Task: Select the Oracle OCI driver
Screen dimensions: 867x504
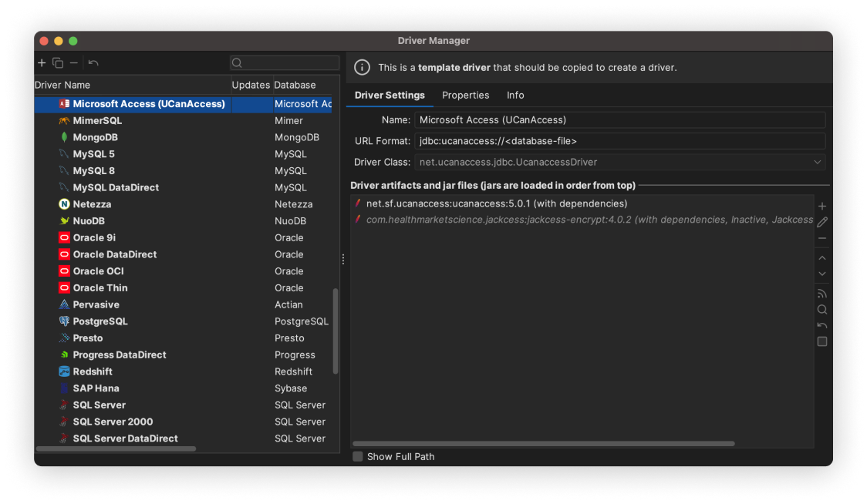Action: [183, 270]
